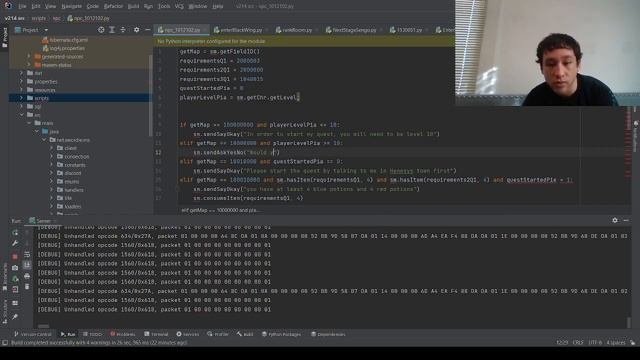This screenshot has width=640, height=360.
Task: Click the Select Opened File target icon
Action: click(101, 30)
